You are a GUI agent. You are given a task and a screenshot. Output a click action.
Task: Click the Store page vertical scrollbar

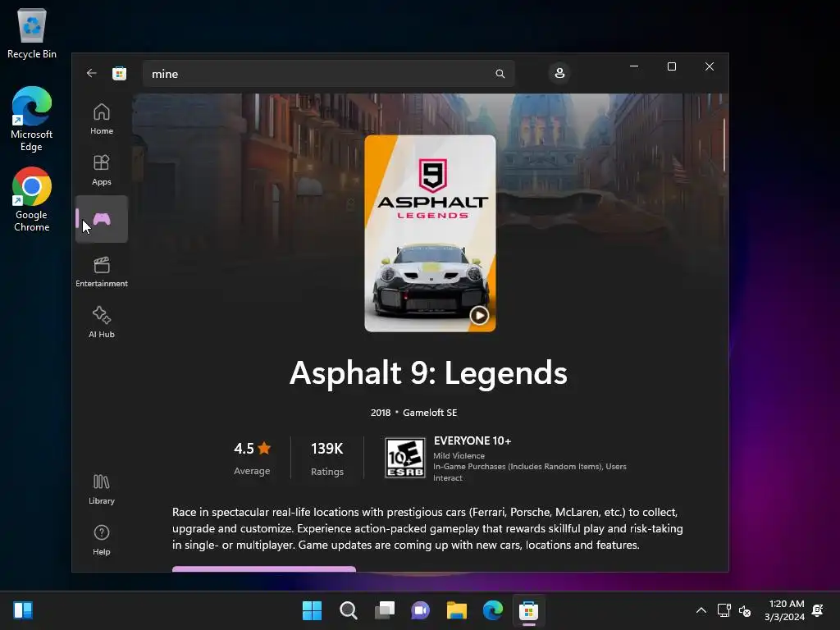[x=724, y=144]
